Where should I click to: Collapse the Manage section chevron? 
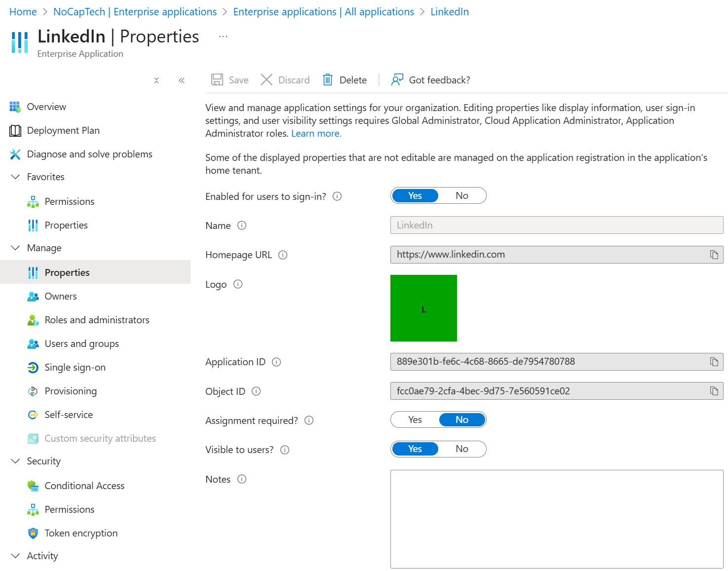coord(15,248)
